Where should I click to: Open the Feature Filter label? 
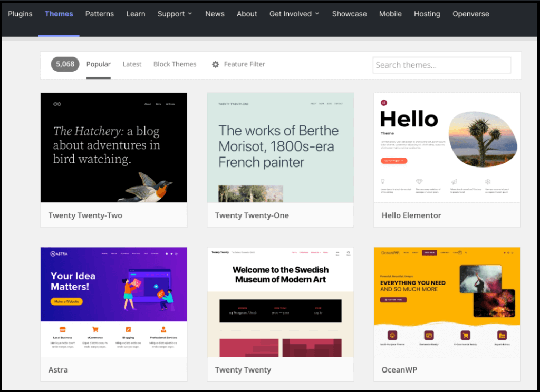coord(245,64)
